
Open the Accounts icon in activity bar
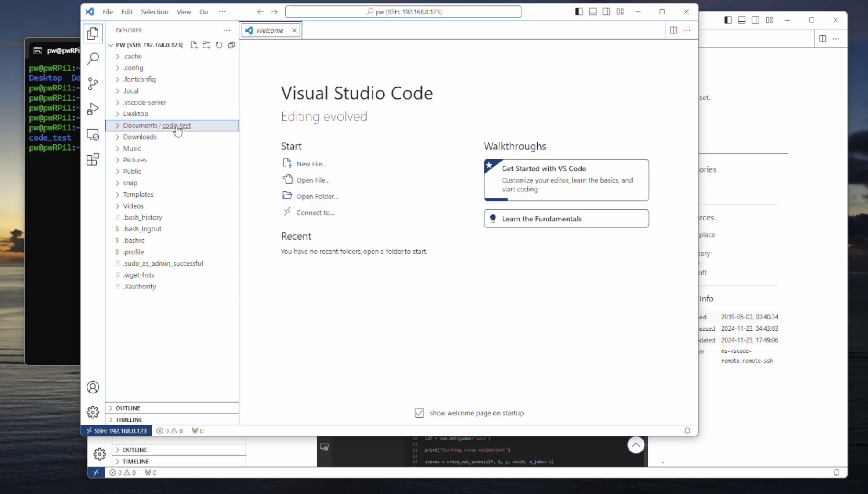tap(93, 387)
